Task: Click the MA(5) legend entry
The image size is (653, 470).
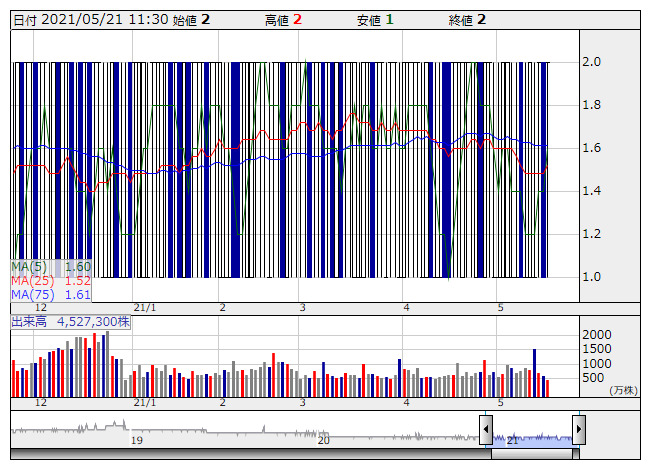Action: [x=51, y=267]
